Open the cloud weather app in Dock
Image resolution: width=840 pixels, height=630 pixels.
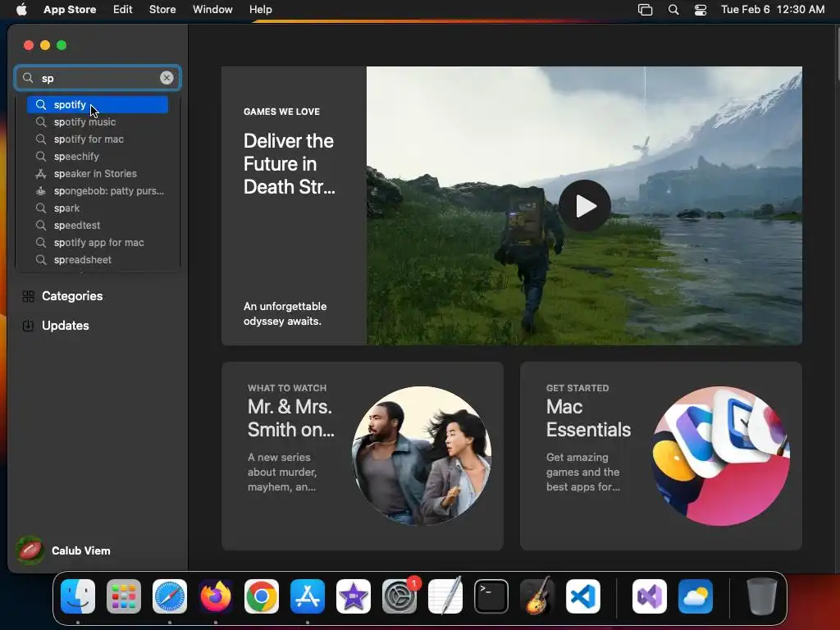tap(696, 596)
